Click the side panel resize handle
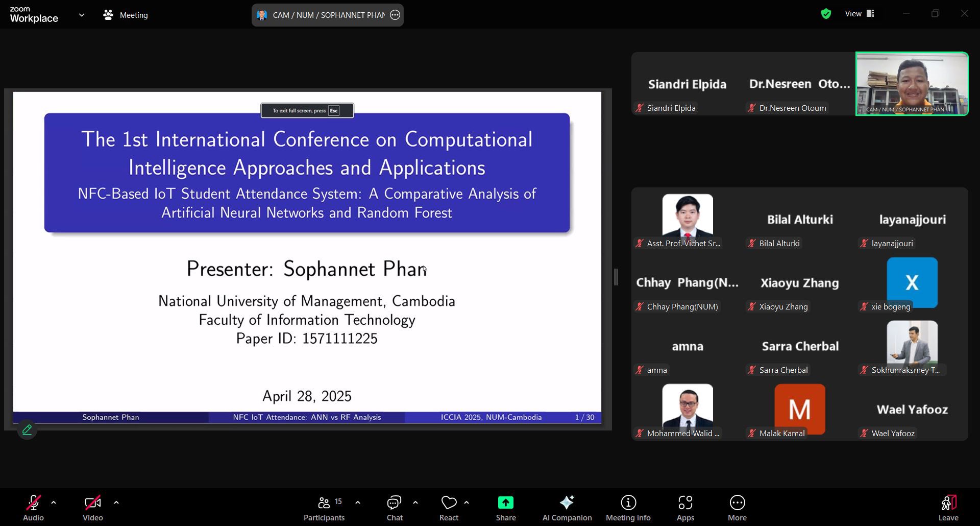This screenshot has width=980, height=526. 616,277
